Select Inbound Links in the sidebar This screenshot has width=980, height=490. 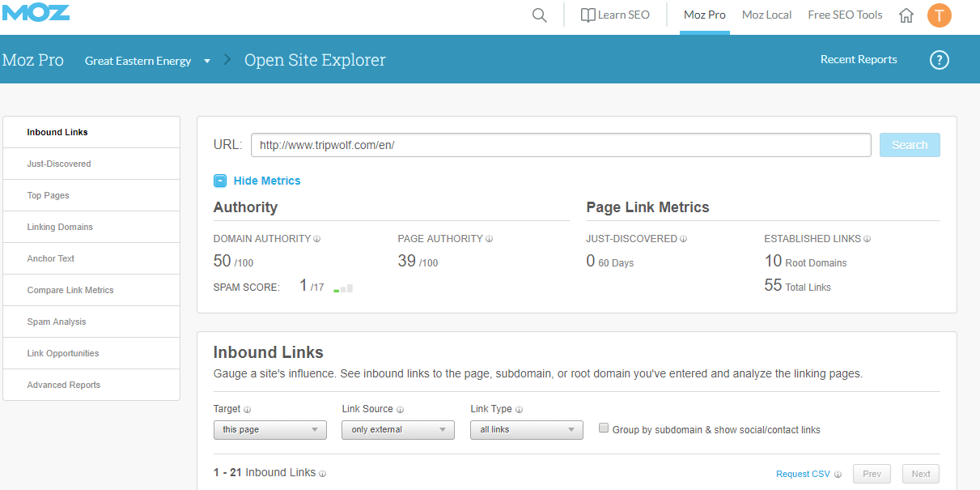pyautogui.click(x=91, y=132)
